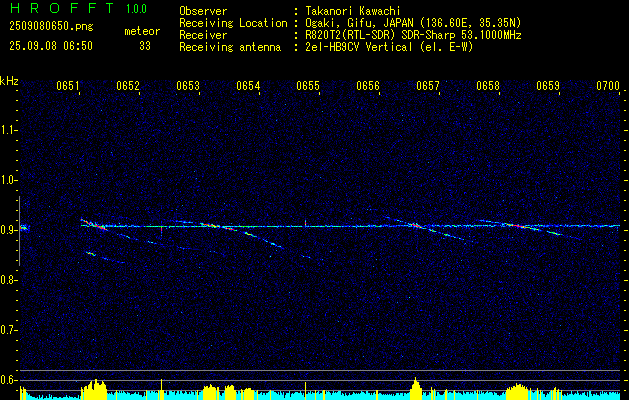This screenshot has height=400, width=629.
Task: Click the meteor label
Action: pyautogui.click(x=142, y=31)
